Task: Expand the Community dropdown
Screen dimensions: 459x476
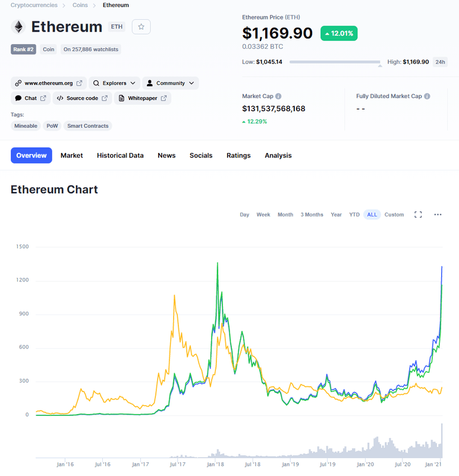Action: 171,83
